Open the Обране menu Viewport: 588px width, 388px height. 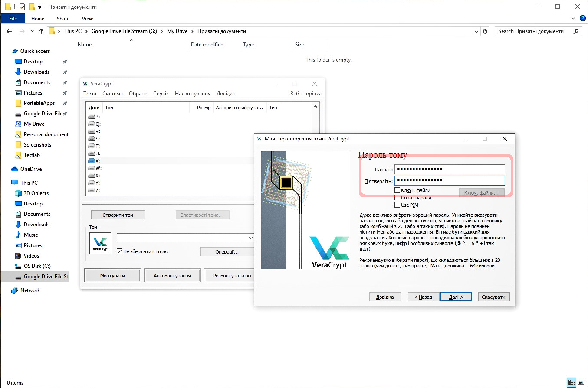click(x=138, y=94)
